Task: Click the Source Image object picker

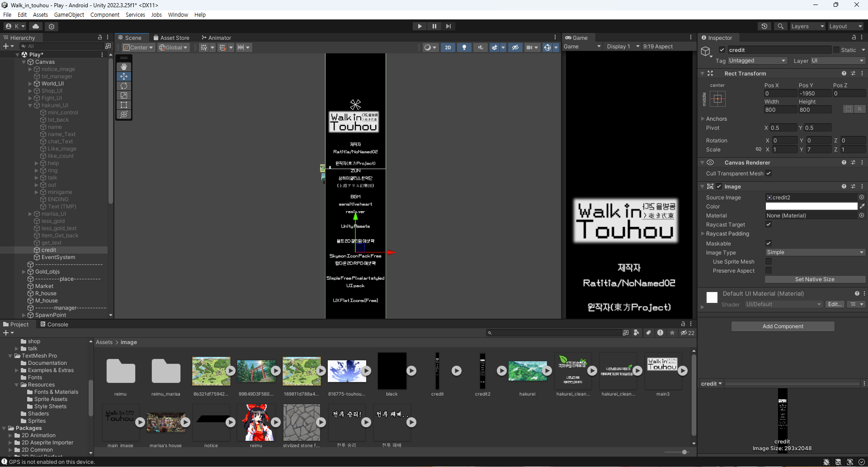Action: click(862, 197)
